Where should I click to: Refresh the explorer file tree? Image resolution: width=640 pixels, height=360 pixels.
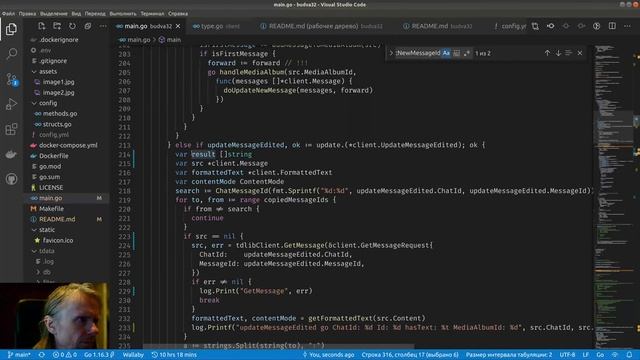tap(72, 26)
